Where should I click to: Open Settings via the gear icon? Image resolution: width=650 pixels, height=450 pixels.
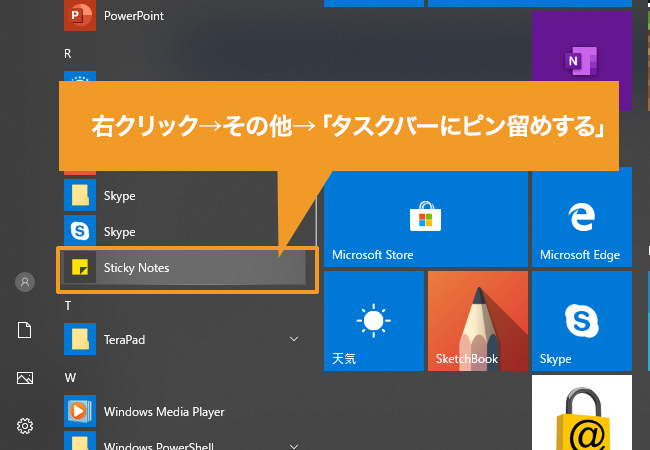click(25, 426)
